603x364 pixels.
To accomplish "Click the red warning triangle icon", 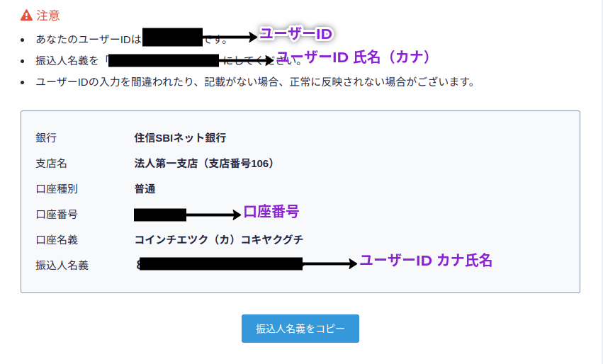I will coord(26,16).
